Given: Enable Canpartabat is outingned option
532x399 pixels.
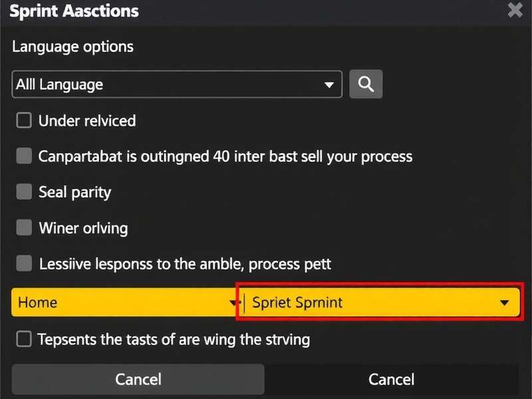Looking at the screenshot, I should 24,156.
